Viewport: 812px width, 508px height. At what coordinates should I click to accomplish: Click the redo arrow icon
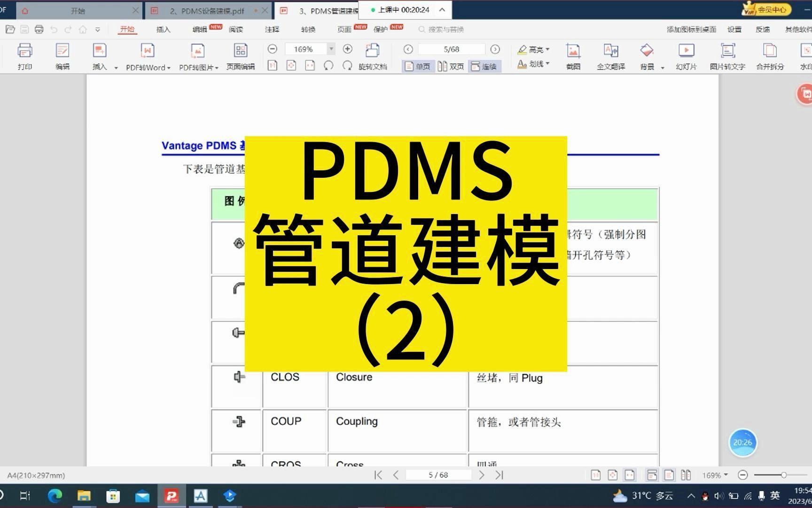click(x=68, y=29)
